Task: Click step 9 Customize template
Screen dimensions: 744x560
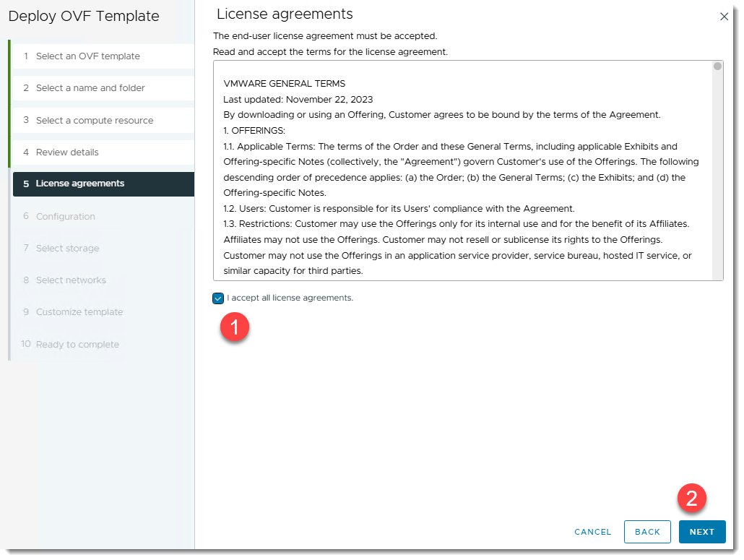Action: pos(79,312)
